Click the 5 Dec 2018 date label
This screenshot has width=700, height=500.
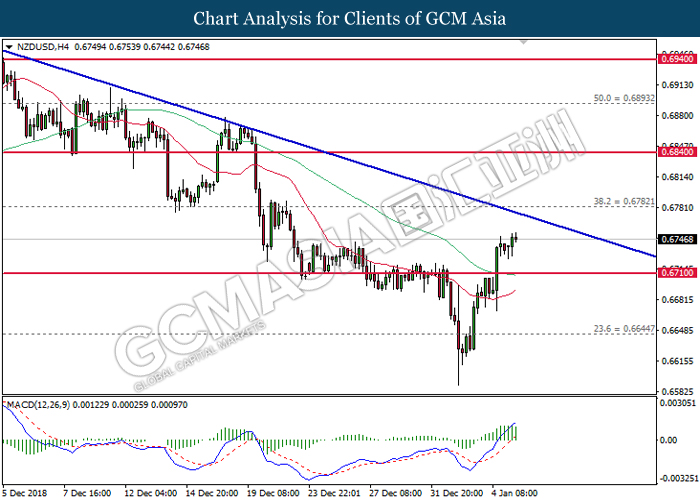click(25, 493)
